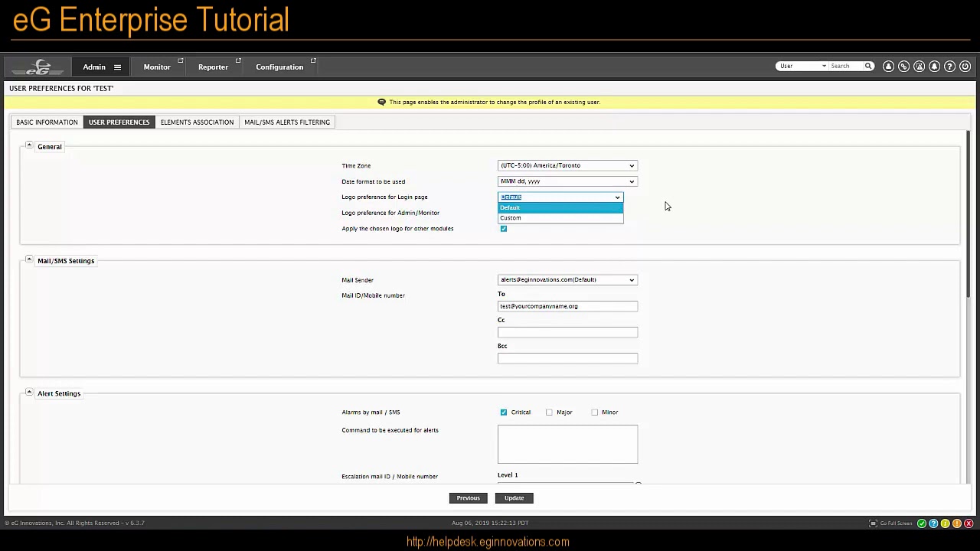The image size is (980, 551).
Task: Collapse the General section
Action: click(x=29, y=145)
